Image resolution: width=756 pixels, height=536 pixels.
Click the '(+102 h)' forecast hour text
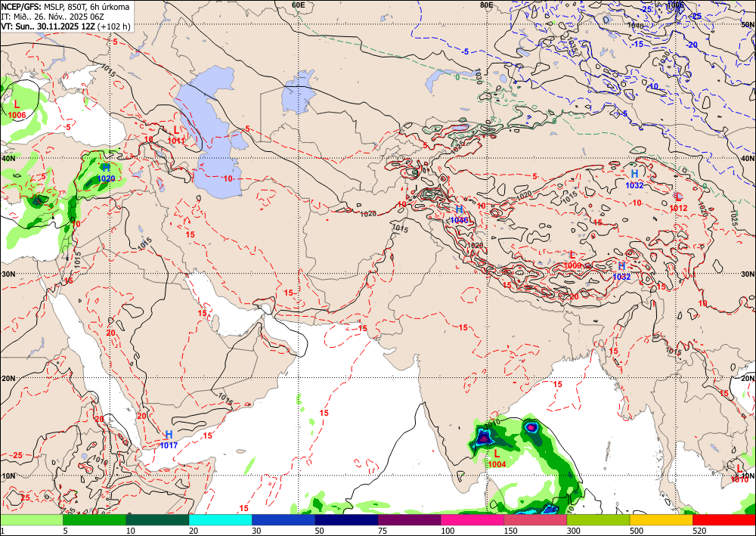(x=114, y=26)
